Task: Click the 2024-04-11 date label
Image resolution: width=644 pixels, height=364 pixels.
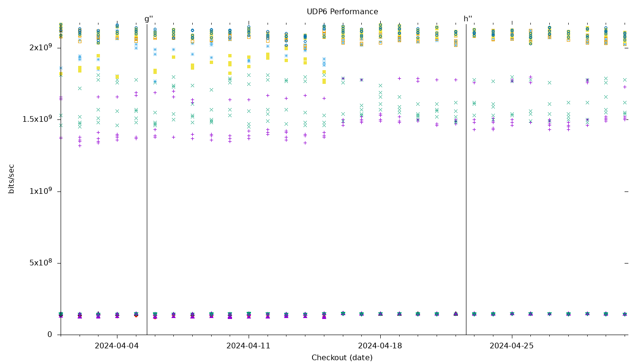Action: (249, 346)
